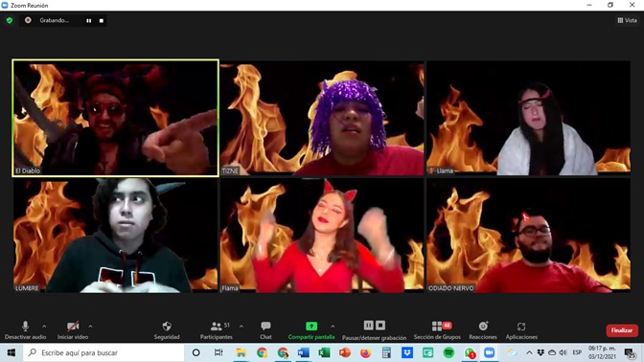Open Sección de Grupos breakout rooms
This screenshot has width=644, height=362.
437,330
